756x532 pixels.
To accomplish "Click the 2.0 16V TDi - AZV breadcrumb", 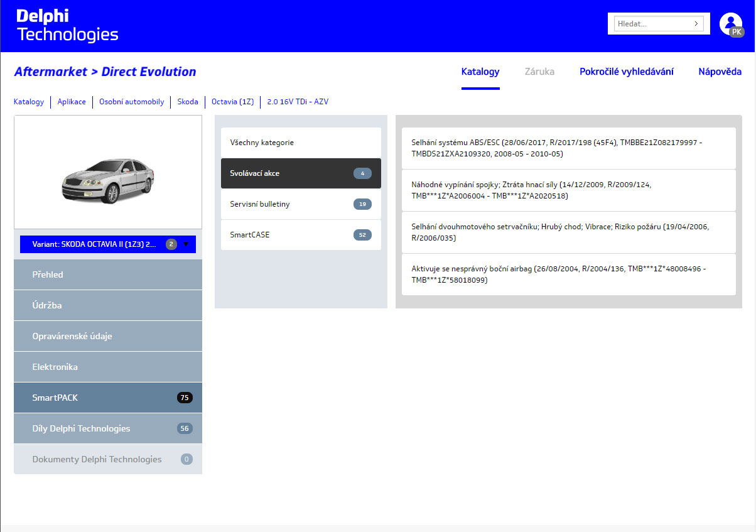I will 298,102.
